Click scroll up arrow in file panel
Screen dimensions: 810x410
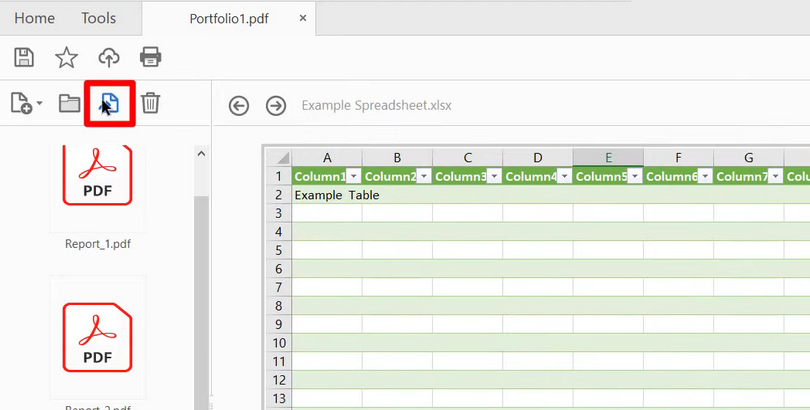201,154
